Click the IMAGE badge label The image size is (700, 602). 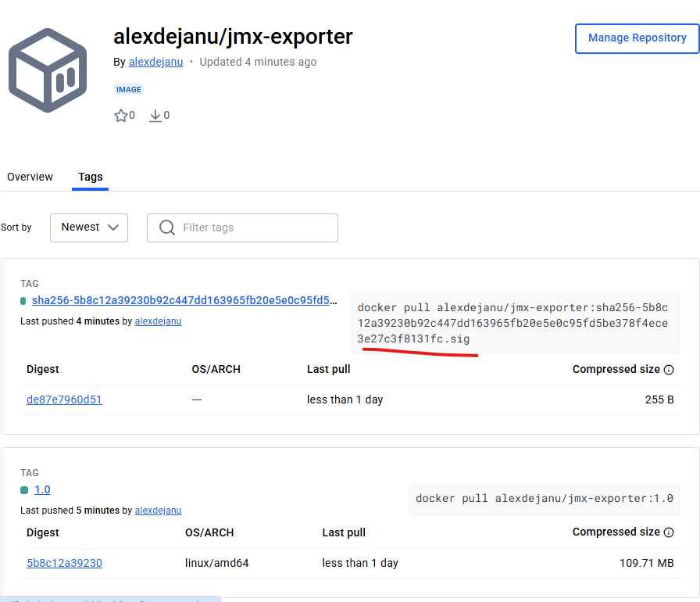pyautogui.click(x=129, y=90)
